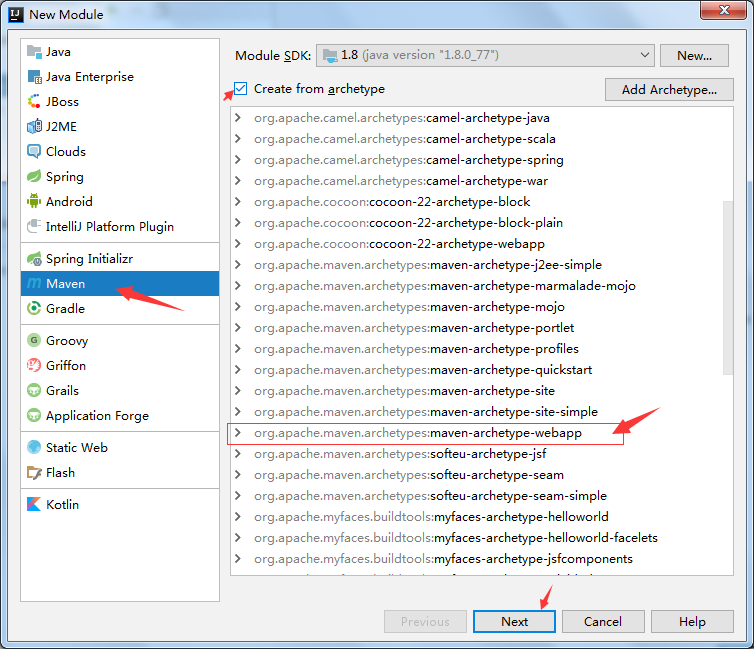Select the Spring module type
Viewport: 754px width, 649px height.
tap(120, 176)
